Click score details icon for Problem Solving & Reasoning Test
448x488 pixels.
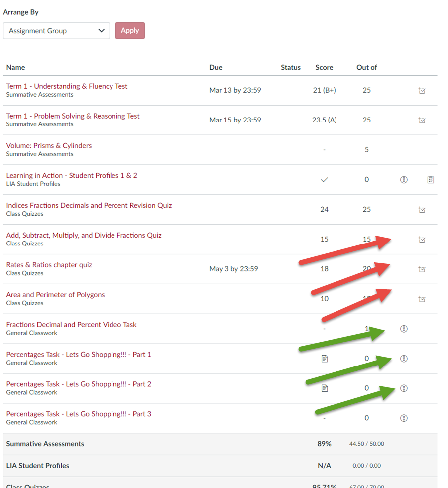[422, 121]
